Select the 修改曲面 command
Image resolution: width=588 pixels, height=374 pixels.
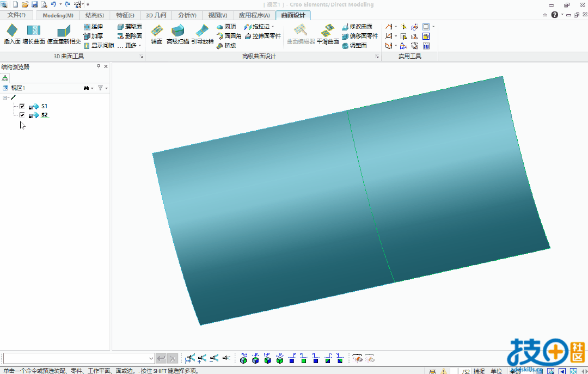357,27
